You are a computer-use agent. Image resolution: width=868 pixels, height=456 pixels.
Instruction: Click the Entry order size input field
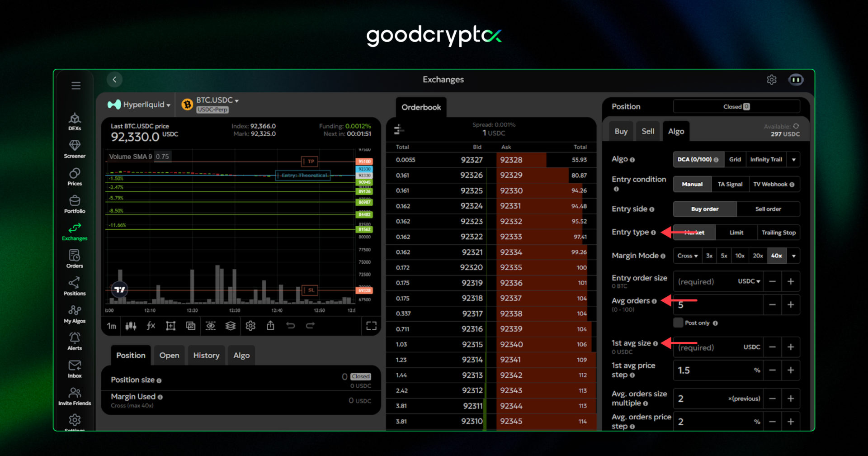pos(704,281)
